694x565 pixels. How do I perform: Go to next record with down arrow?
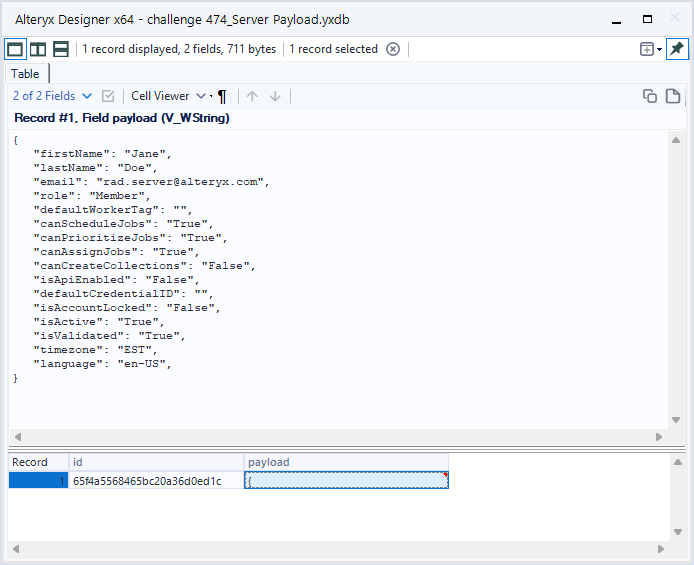(275, 96)
